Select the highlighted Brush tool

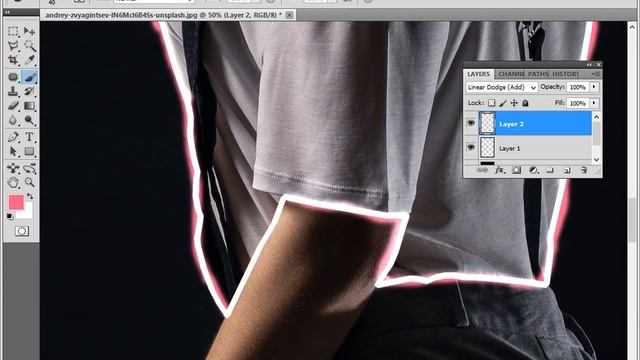(x=29, y=77)
